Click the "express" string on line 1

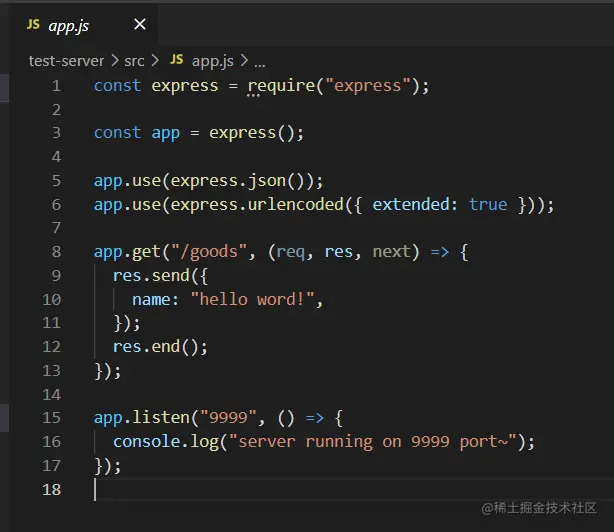[368, 85]
